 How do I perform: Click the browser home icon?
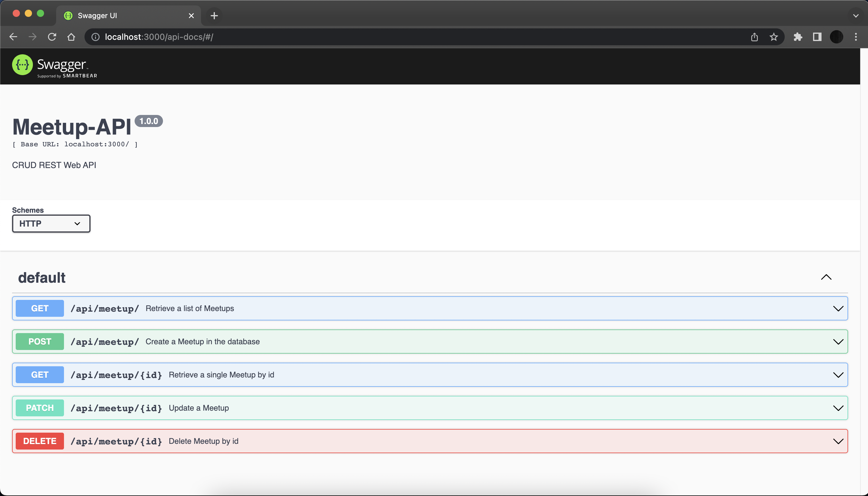(x=71, y=37)
